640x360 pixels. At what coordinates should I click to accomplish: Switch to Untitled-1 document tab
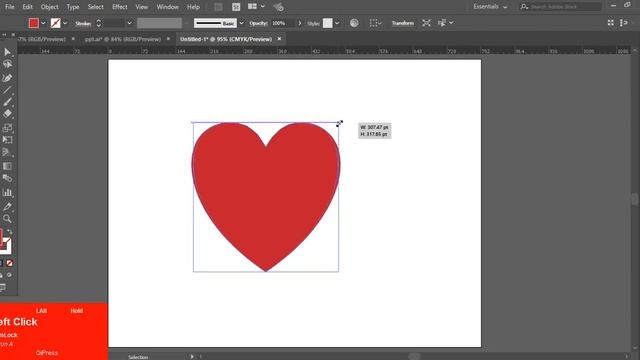(x=226, y=39)
